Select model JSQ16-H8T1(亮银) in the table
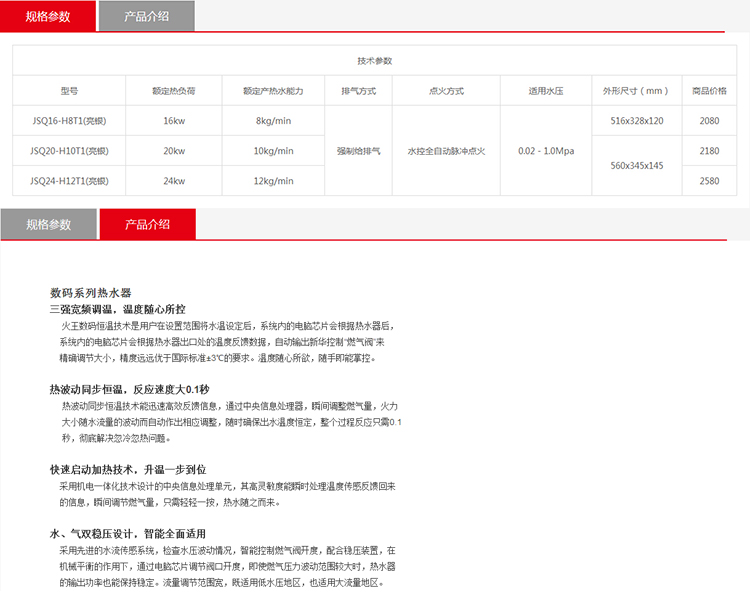 tap(69, 121)
